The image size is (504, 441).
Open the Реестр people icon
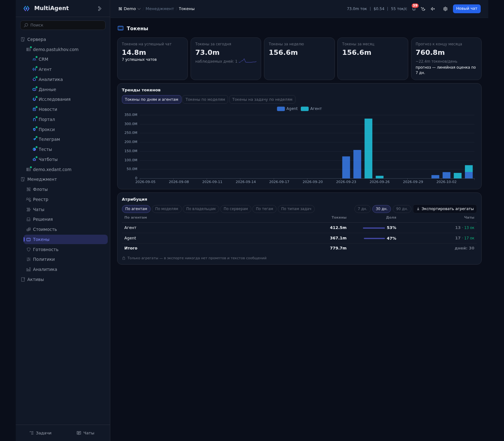(29, 199)
